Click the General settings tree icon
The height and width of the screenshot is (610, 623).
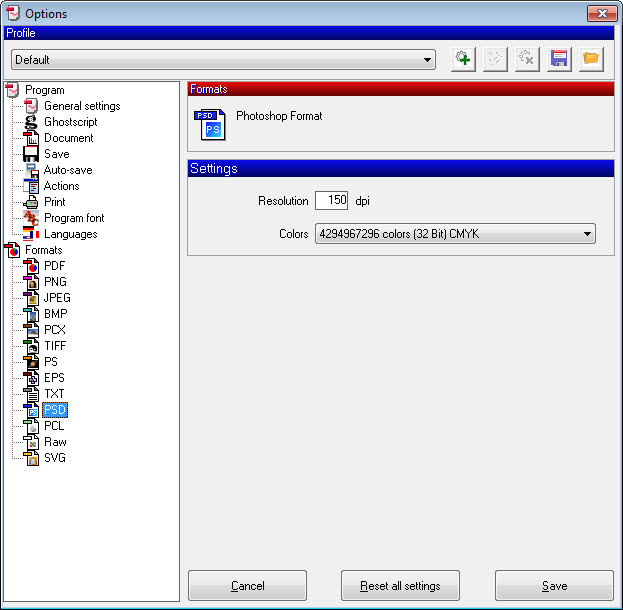tap(31, 106)
